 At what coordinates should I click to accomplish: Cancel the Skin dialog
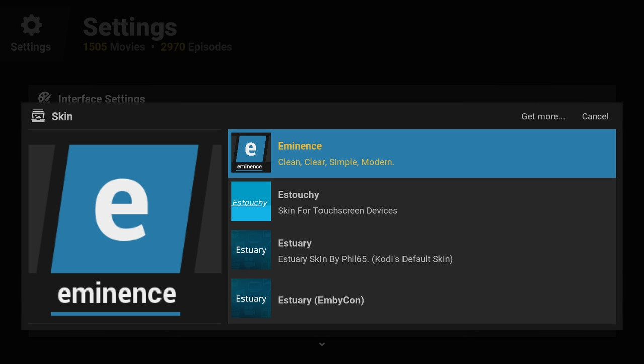click(x=595, y=116)
